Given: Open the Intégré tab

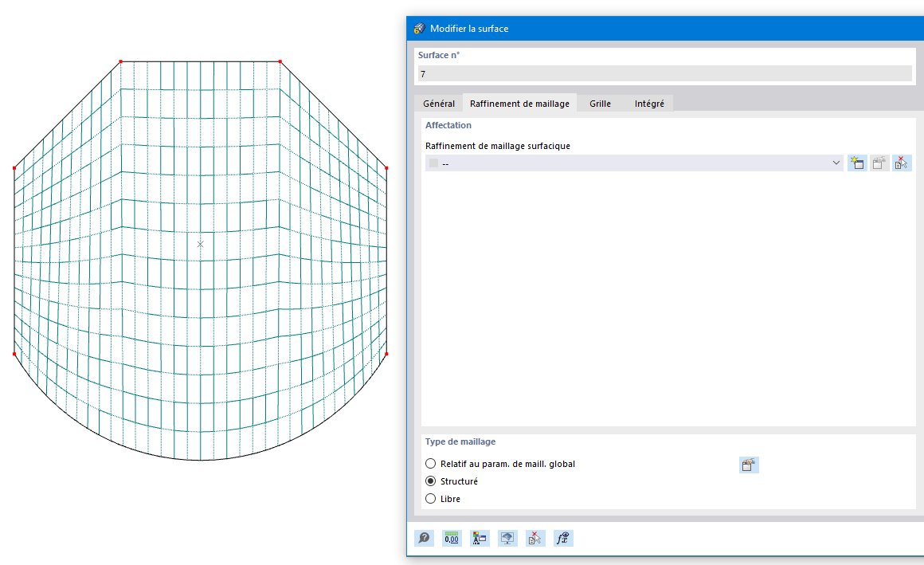Looking at the screenshot, I should tap(649, 104).
